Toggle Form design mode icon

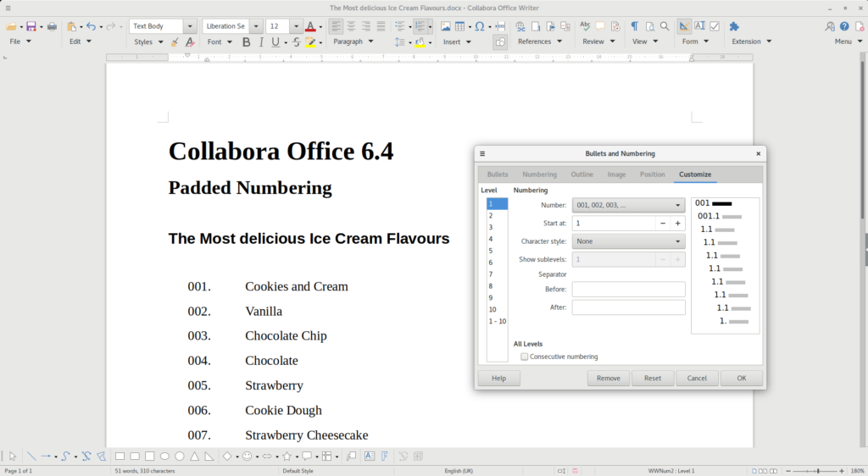(x=684, y=26)
